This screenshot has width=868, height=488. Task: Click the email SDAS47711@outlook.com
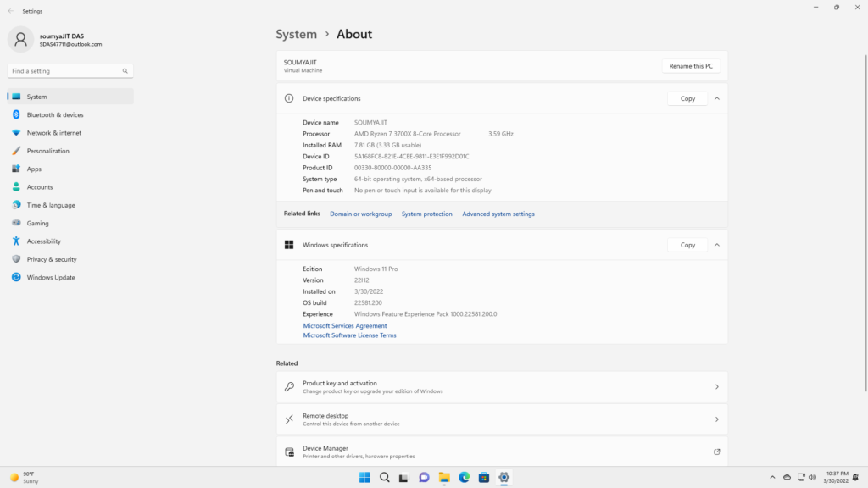tap(70, 44)
